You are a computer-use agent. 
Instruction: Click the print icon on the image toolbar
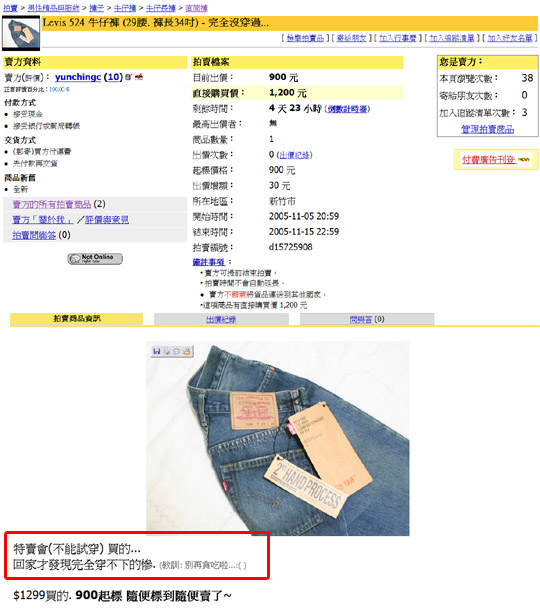pyautogui.click(x=167, y=351)
